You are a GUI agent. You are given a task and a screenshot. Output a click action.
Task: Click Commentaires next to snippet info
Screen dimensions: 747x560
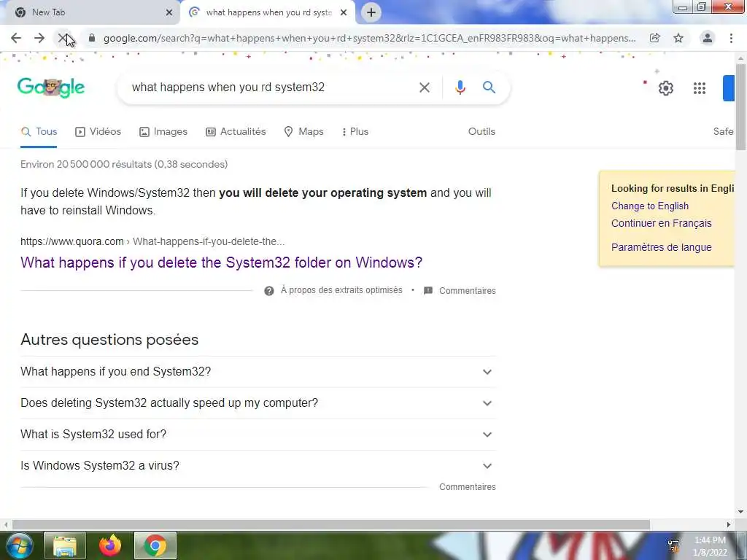tap(468, 291)
